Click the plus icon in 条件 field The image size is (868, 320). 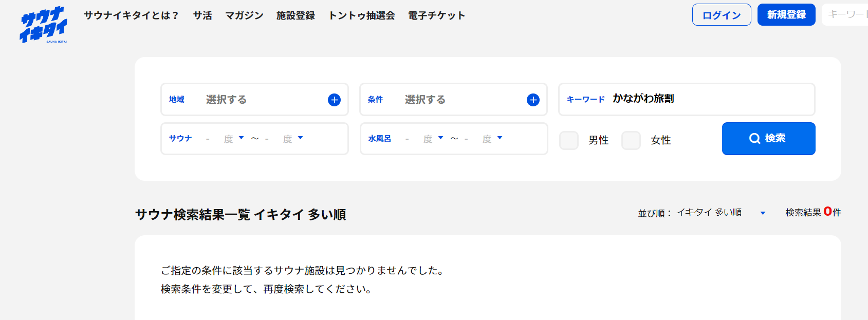pyautogui.click(x=533, y=100)
